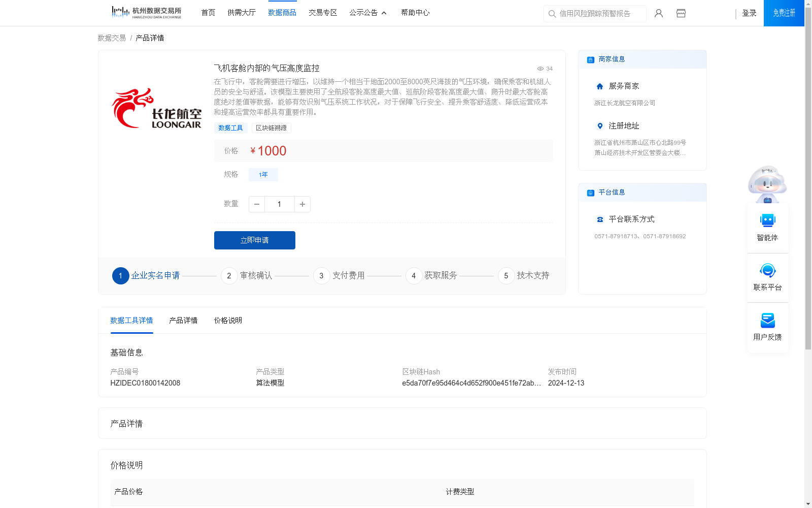Click step 3 支付费用
The image size is (812, 508).
pyautogui.click(x=339, y=276)
